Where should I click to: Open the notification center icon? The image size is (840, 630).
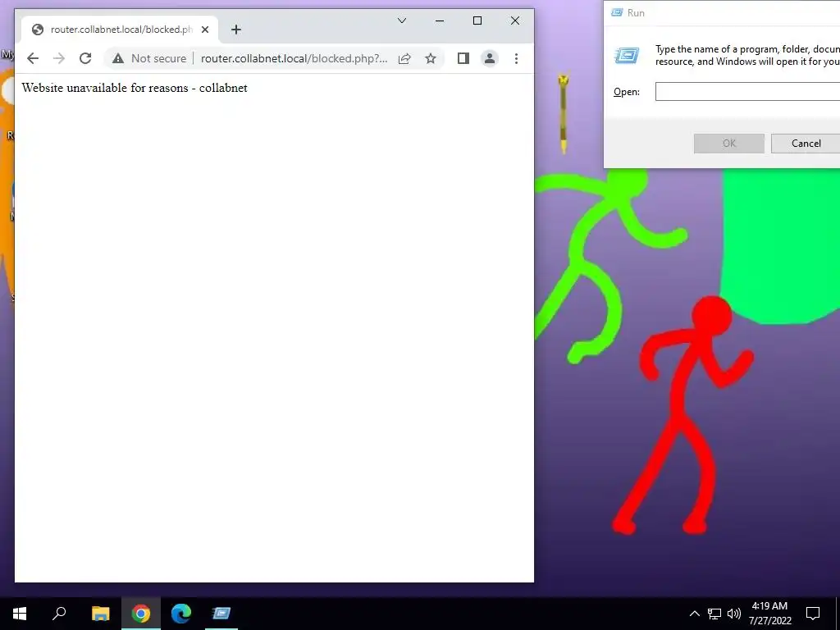[813, 614]
